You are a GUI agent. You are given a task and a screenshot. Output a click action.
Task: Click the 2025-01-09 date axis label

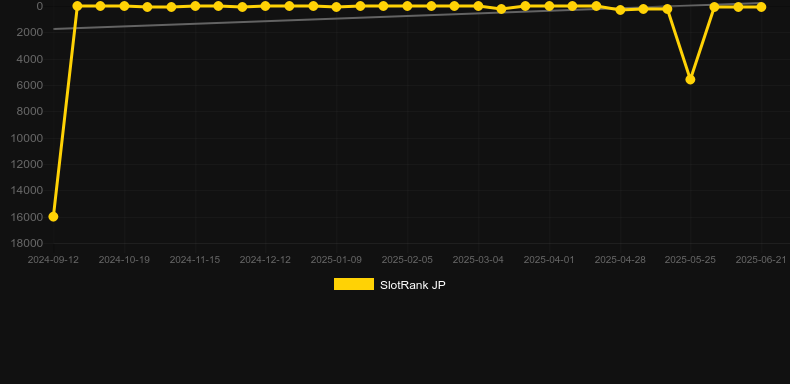336,260
